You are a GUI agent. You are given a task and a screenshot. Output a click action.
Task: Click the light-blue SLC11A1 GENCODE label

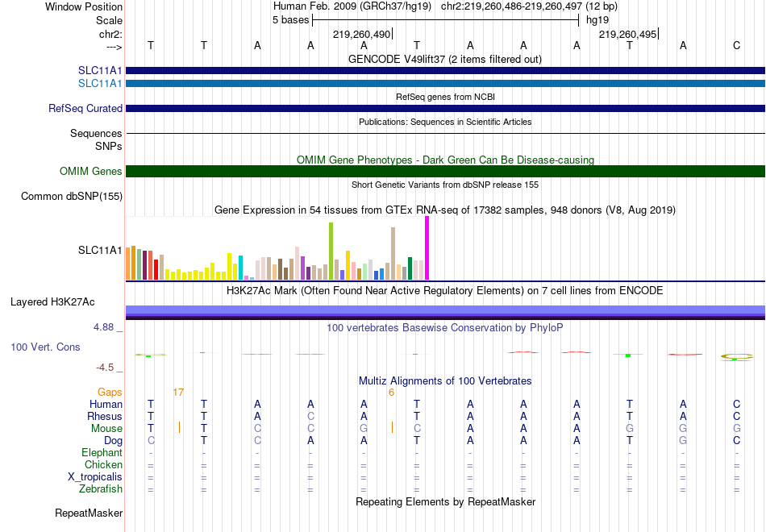click(x=100, y=84)
